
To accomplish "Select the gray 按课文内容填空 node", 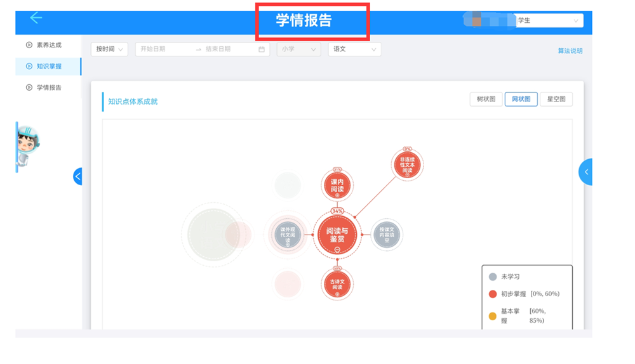I will click(386, 235).
